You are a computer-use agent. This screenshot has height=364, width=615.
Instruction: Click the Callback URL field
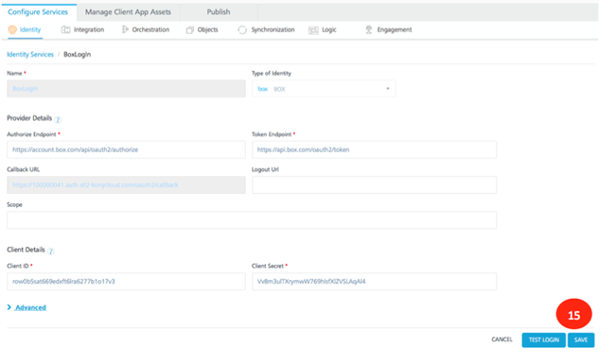point(126,185)
